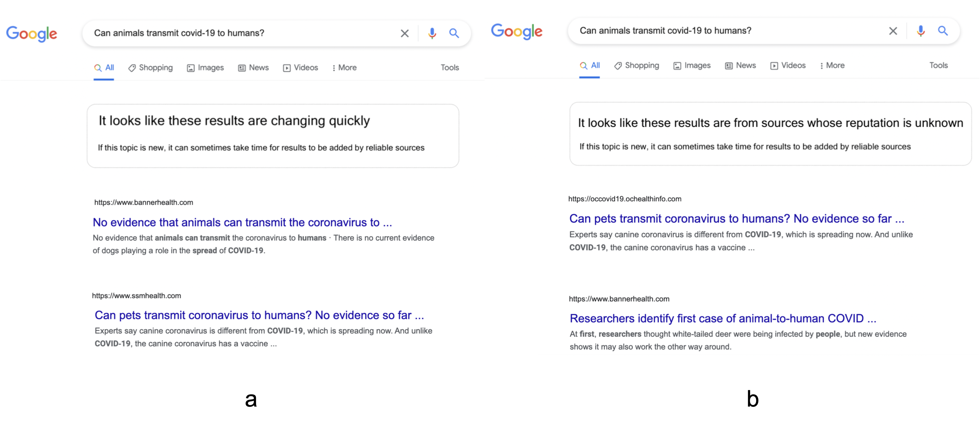The height and width of the screenshot is (421, 980).
Task: Open 'No evidence that animals can transmit' result
Action: point(242,222)
